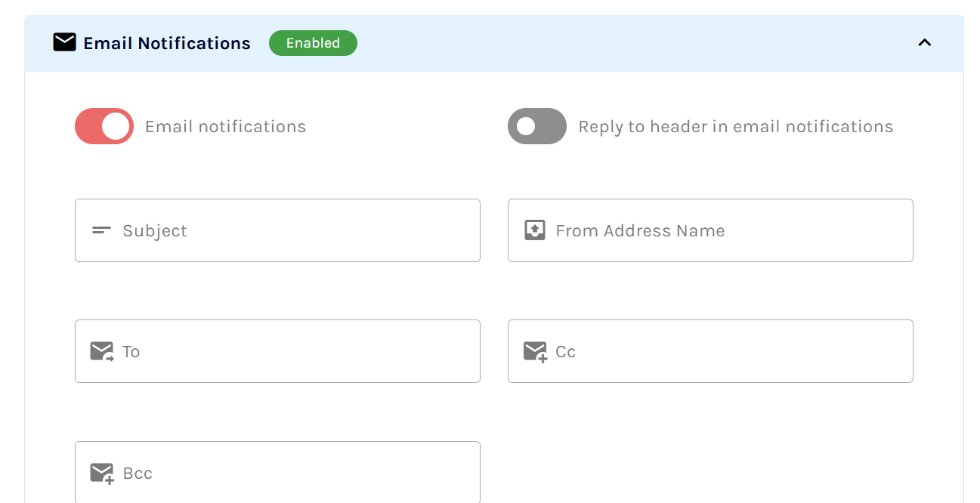Image resolution: width=980 pixels, height=503 pixels.
Task: Click the chevron at the panel's top right
Action: [925, 43]
